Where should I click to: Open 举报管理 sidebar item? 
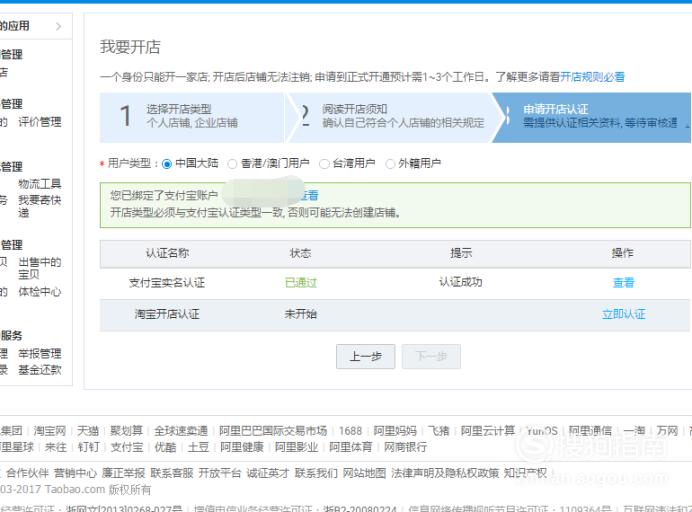[40, 354]
